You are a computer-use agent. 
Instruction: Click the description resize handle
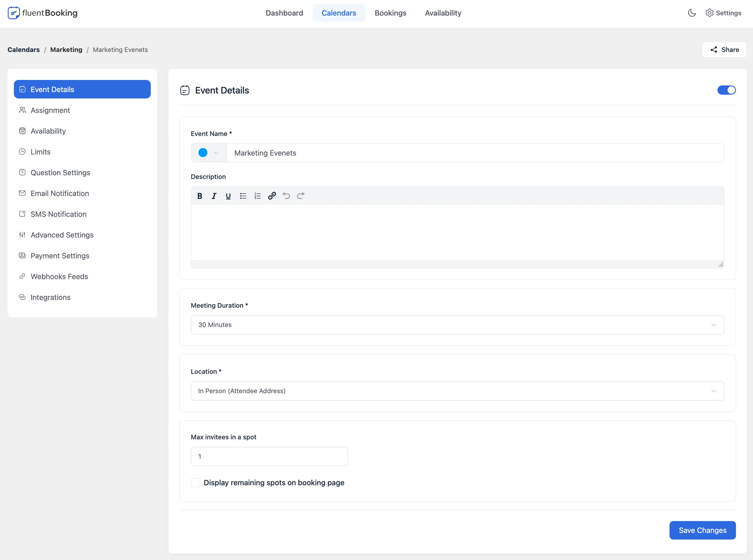[x=720, y=264]
